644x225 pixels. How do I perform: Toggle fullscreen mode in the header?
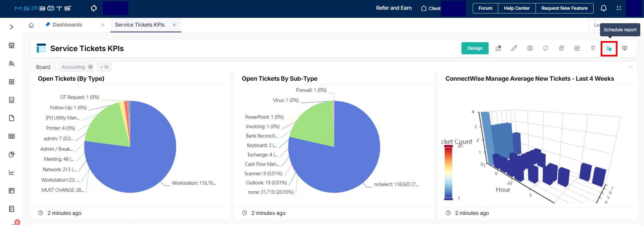[619, 8]
